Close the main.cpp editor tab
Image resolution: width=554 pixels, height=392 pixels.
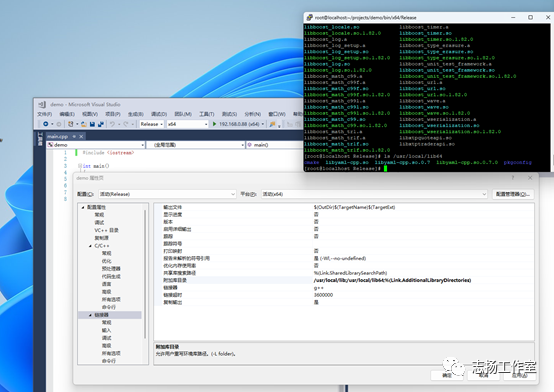81,136
